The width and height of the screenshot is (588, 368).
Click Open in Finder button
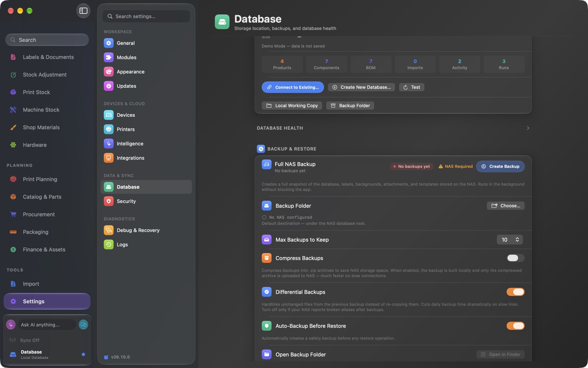pyautogui.click(x=500, y=354)
